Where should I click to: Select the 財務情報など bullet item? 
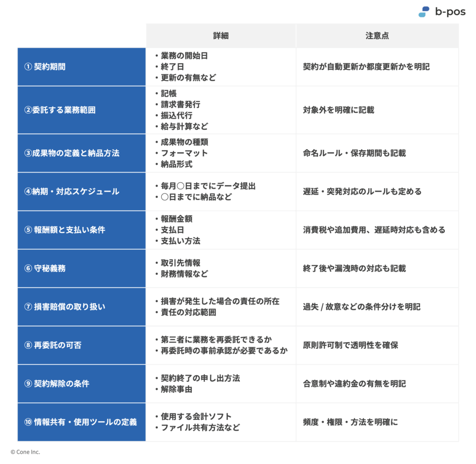point(182,274)
